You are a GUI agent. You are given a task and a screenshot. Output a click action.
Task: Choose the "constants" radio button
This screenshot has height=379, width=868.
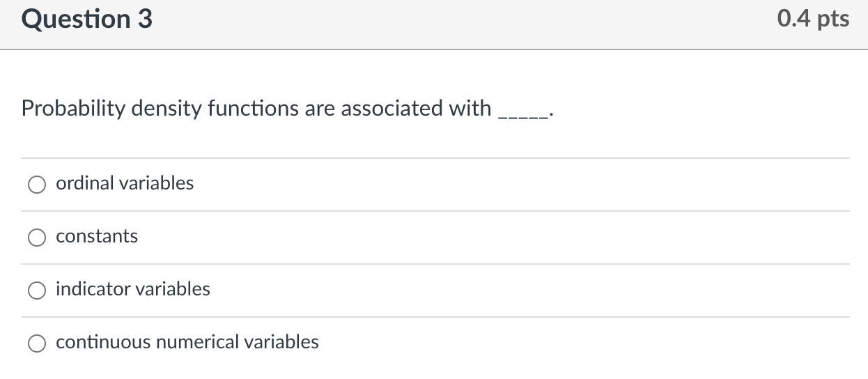point(36,238)
